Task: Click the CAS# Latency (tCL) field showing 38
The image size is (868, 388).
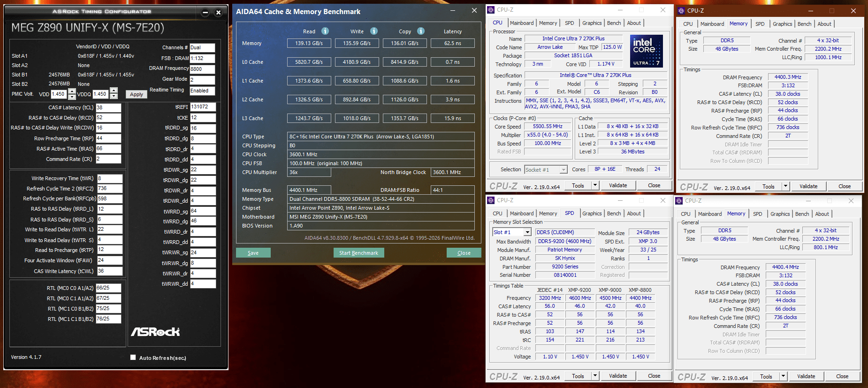Action: tap(108, 107)
